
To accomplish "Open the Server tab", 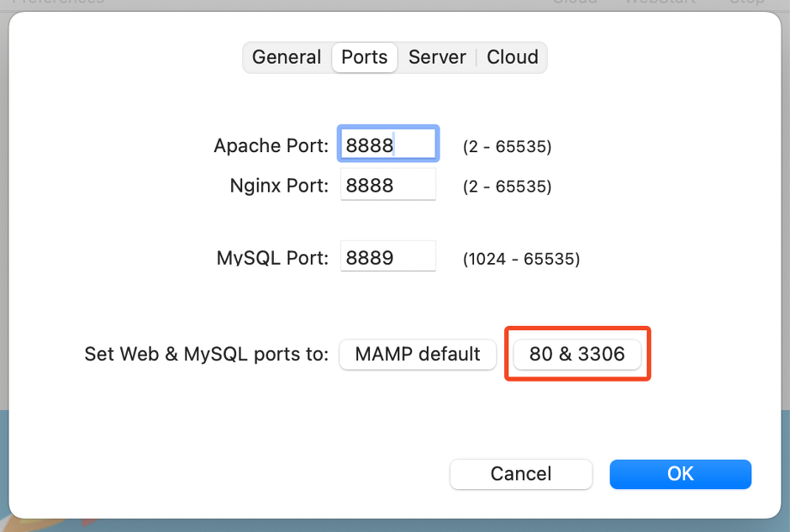I will pyautogui.click(x=437, y=57).
